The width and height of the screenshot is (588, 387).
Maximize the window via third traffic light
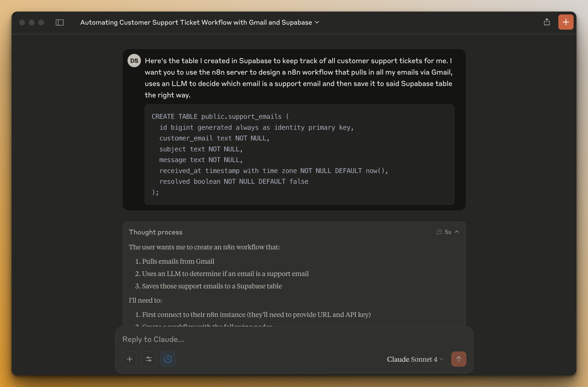coord(41,22)
